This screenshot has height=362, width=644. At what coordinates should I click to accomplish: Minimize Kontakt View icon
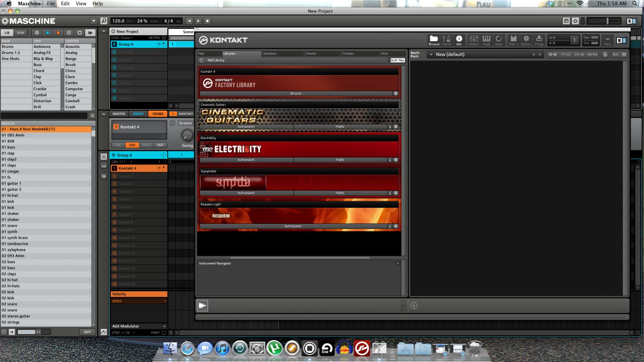pyautogui.click(x=607, y=40)
